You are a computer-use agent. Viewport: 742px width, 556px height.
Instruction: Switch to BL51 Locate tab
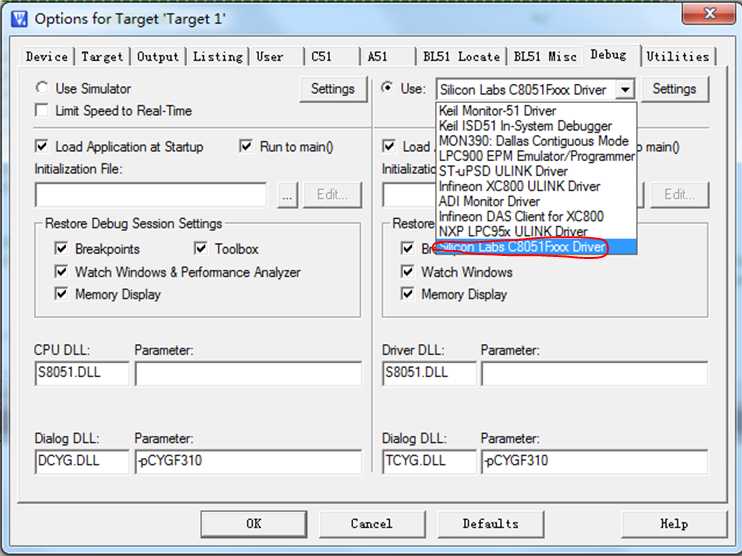[x=461, y=57]
